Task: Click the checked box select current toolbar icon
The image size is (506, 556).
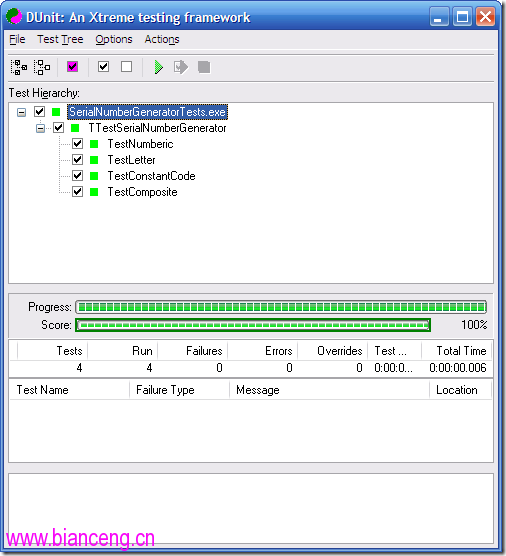Action: pyautogui.click(x=103, y=67)
